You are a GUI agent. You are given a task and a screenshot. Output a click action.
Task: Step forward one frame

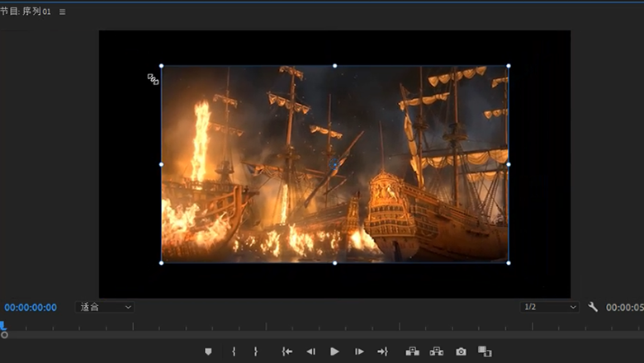pos(359,351)
